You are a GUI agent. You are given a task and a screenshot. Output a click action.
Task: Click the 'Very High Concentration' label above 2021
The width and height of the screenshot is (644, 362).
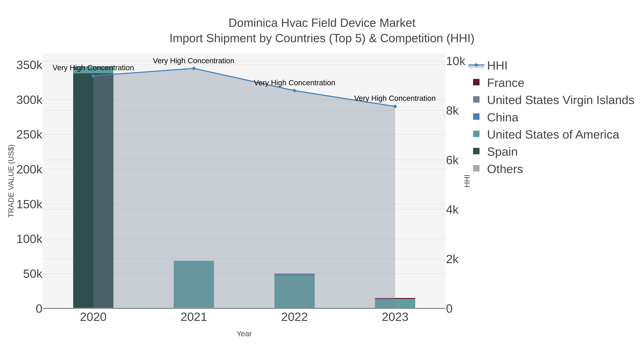tap(194, 61)
